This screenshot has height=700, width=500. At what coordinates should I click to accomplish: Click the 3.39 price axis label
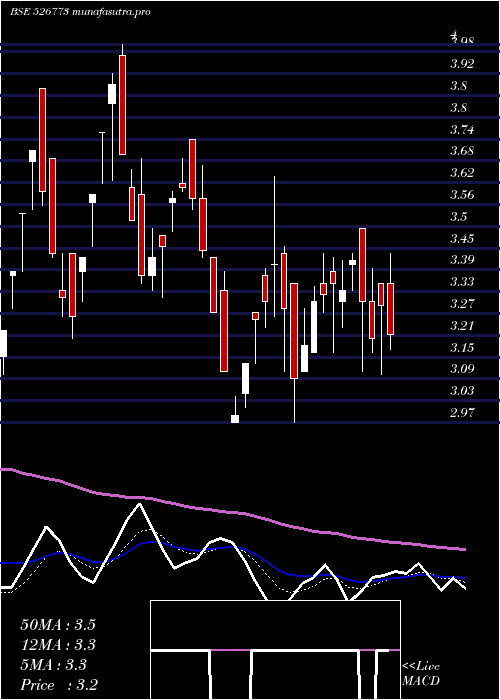pos(462,260)
